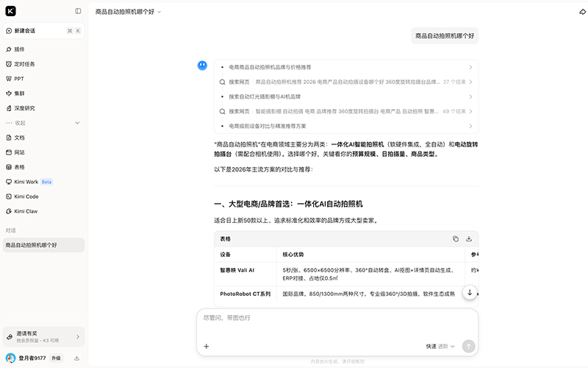The height and width of the screenshot is (368, 588).
Task: Expand step 电商商品自动拍照机品牌与价格推荐
Action: [x=346, y=67]
